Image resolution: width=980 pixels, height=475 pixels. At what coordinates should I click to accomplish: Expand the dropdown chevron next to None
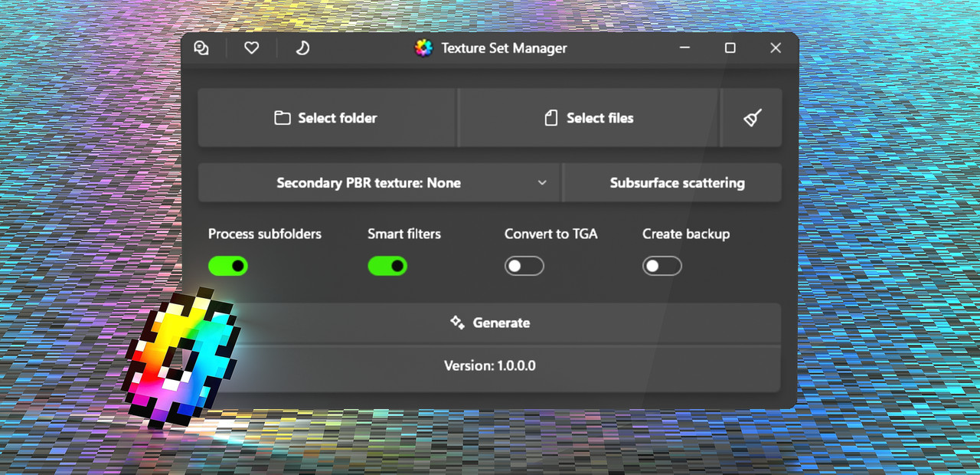[x=543, y=182]
